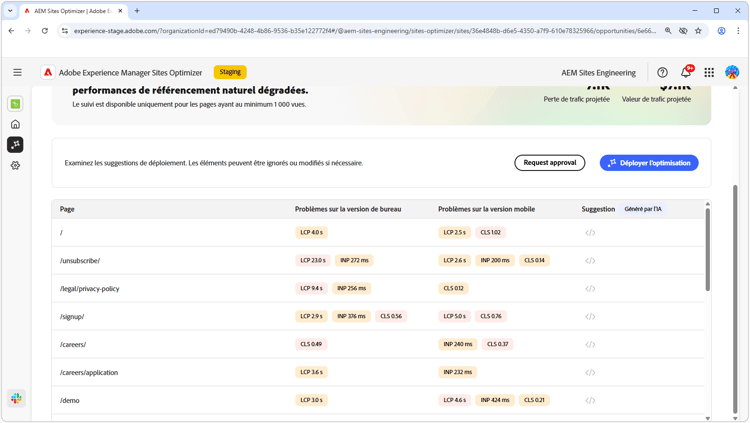The width and height of the screenshot is (750, 423).
Task: Click Problèmes sur la version de bureau header
Action: (348, 209)
